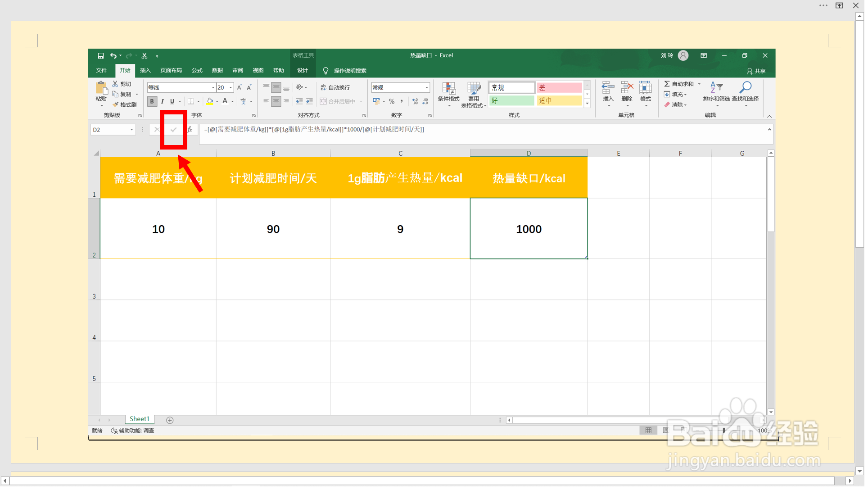Open fill color dropdown arrow
The height and width of the screenshot is (490, 868).
coord(217,101)
